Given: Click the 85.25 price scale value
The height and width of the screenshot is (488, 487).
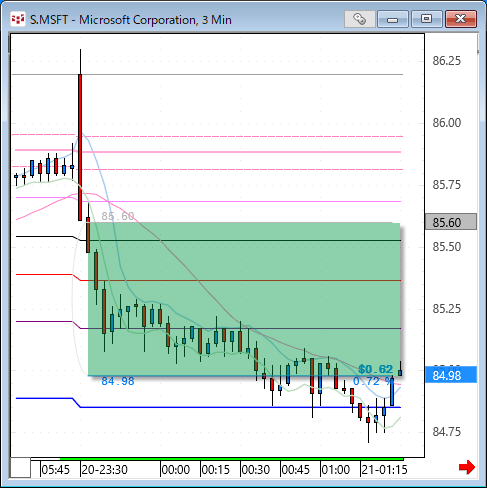Looking at the screenshot, I should coord(446,309).
